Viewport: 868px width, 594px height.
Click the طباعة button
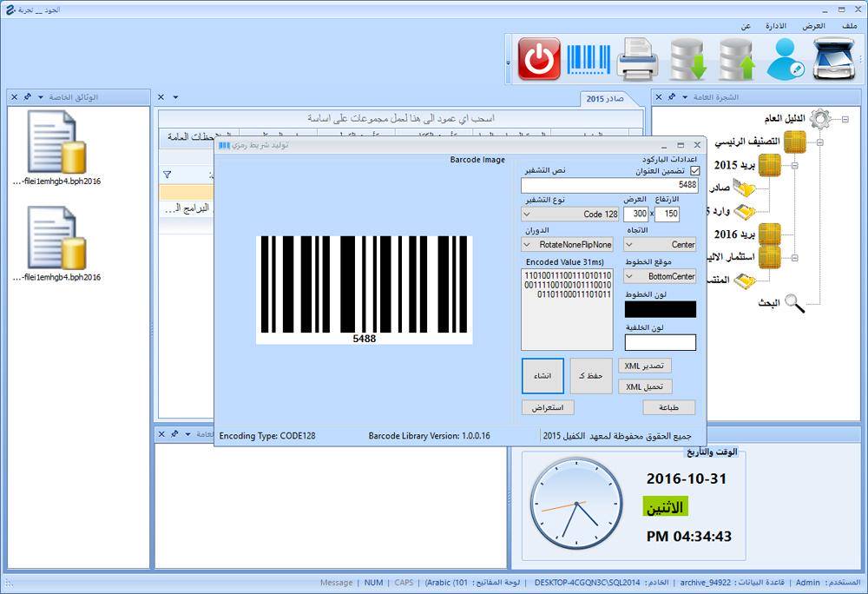(x=668, y=407)
